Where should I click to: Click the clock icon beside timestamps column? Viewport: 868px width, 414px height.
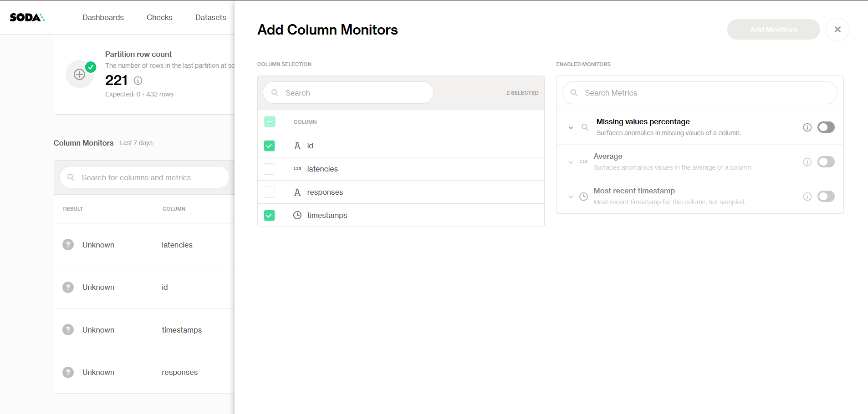point(297,215)
